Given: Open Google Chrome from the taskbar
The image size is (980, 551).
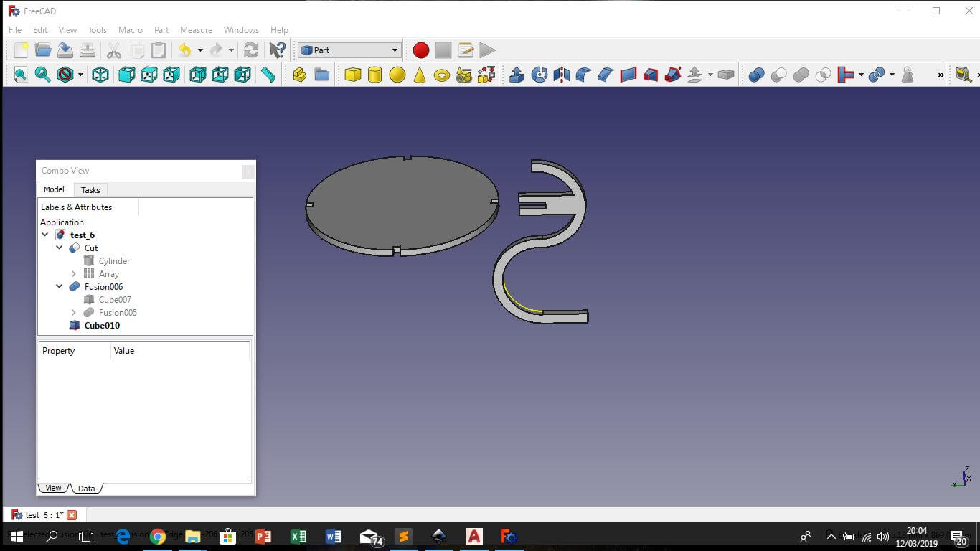Looking at the screenshot, I should pos(158,536).
